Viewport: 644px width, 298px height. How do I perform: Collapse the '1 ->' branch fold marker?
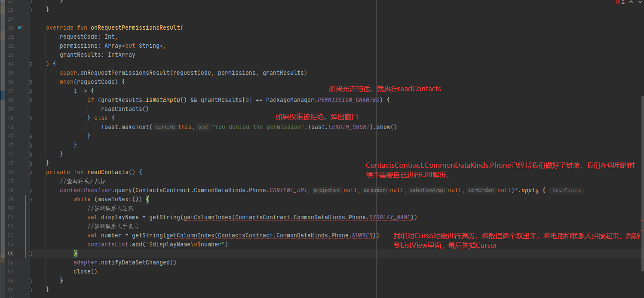[30, 91]
